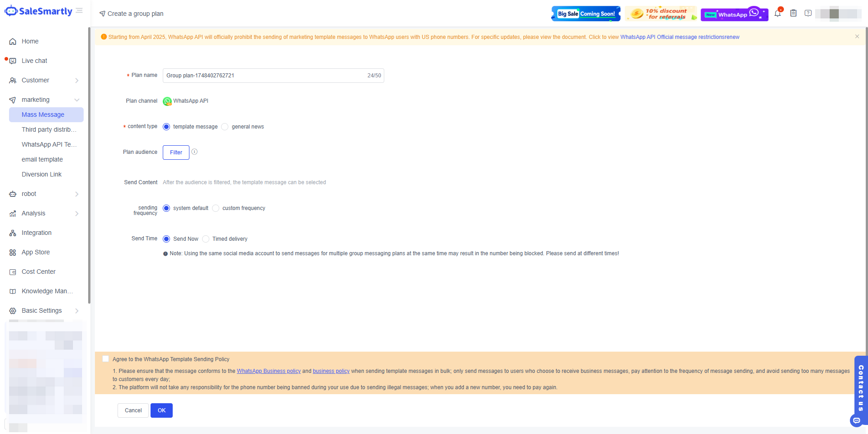
Task: Select the general news content type
Action: coord(225,127)
